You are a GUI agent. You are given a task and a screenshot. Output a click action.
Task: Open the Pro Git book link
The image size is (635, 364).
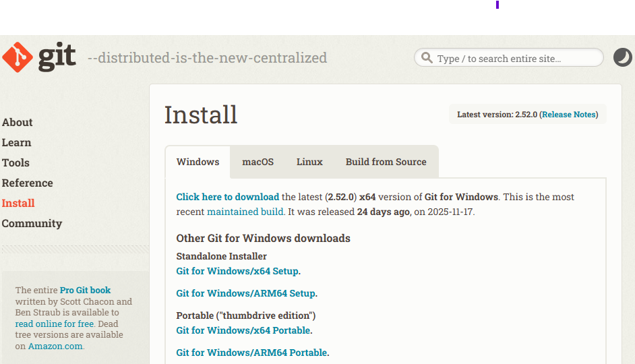pyautogui.click(x=85, y=291)
